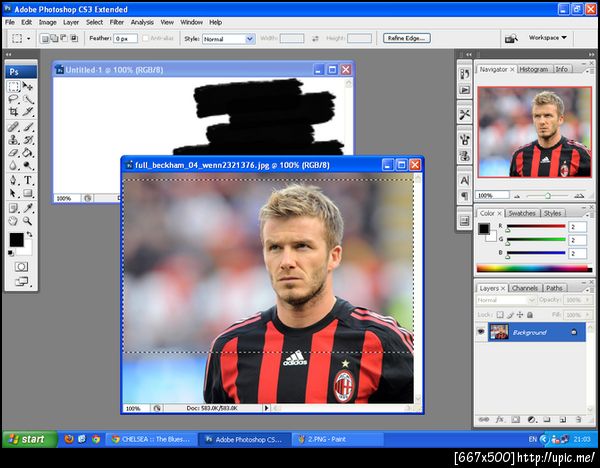Select the Move tool
This screenshot has width=600, height=468.
pyautogui.click(x=28, y=86)
